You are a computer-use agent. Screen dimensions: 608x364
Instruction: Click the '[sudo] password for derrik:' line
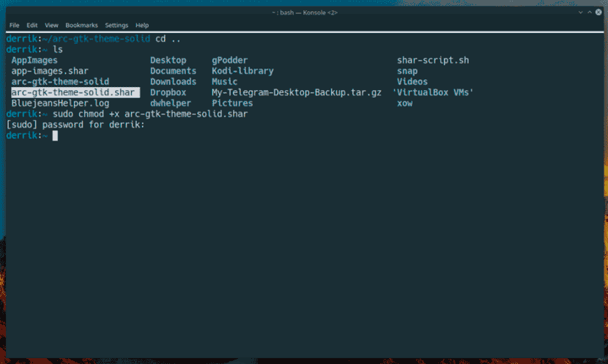point(75,125)
